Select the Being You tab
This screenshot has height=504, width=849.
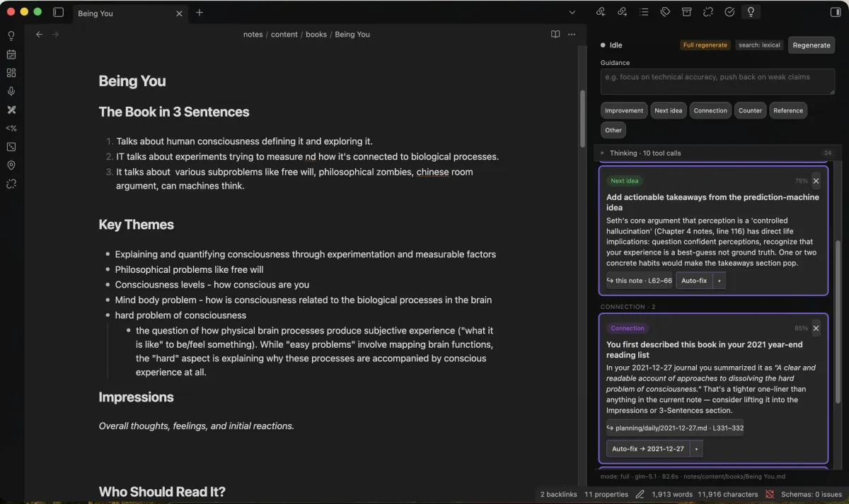(129, 13)
